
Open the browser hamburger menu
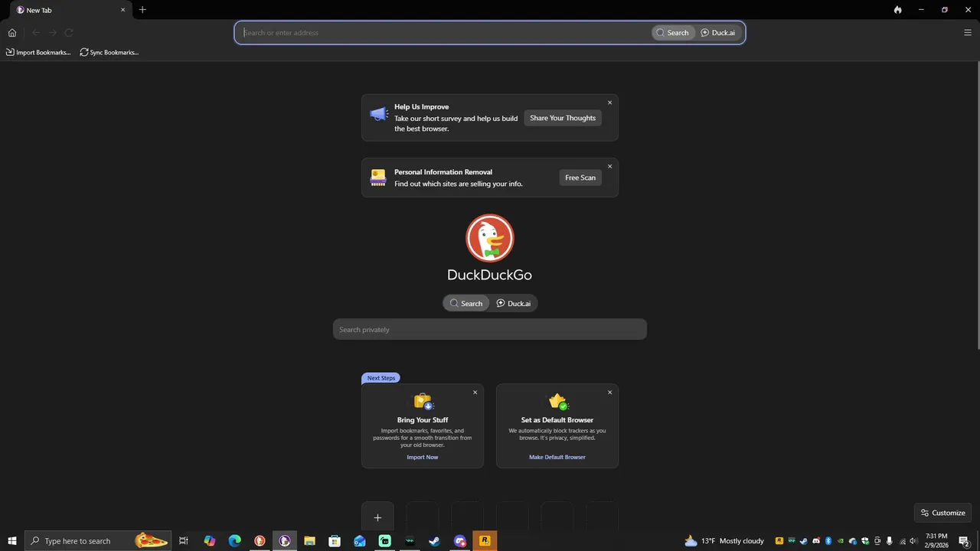(968, 33)
